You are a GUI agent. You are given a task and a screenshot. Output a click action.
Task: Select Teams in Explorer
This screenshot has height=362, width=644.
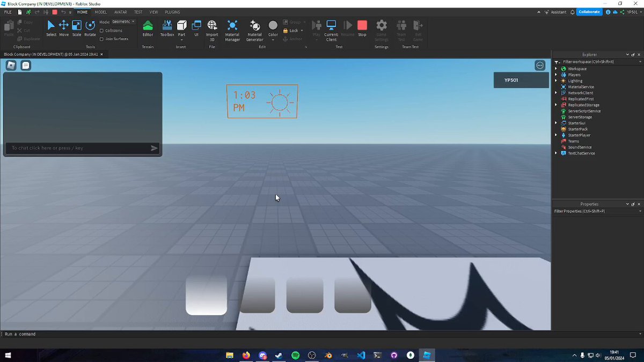tap(574, 141)
